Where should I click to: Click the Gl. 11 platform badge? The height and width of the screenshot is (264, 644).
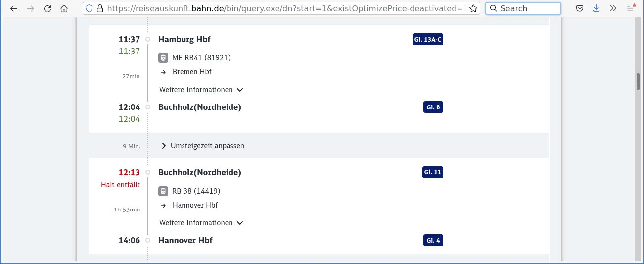[x=432, y=172]
